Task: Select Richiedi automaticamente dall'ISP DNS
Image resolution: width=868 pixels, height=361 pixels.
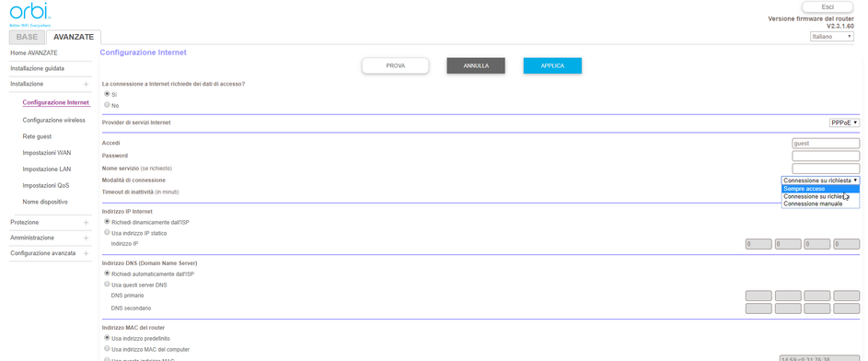Action: click(108, 274)
